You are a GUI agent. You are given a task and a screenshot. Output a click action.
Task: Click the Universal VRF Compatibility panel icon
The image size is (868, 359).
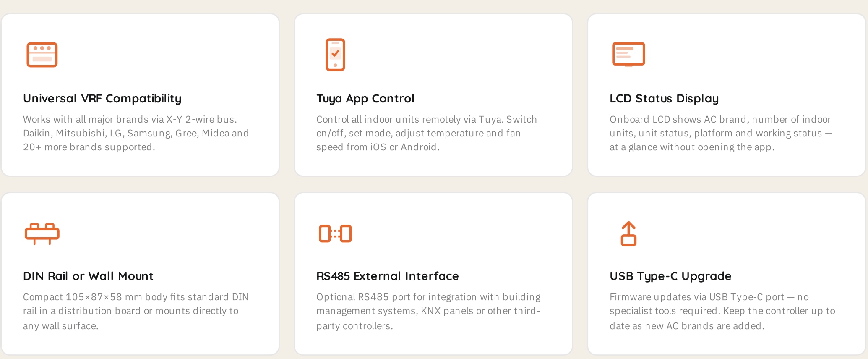tap(42, 55)
